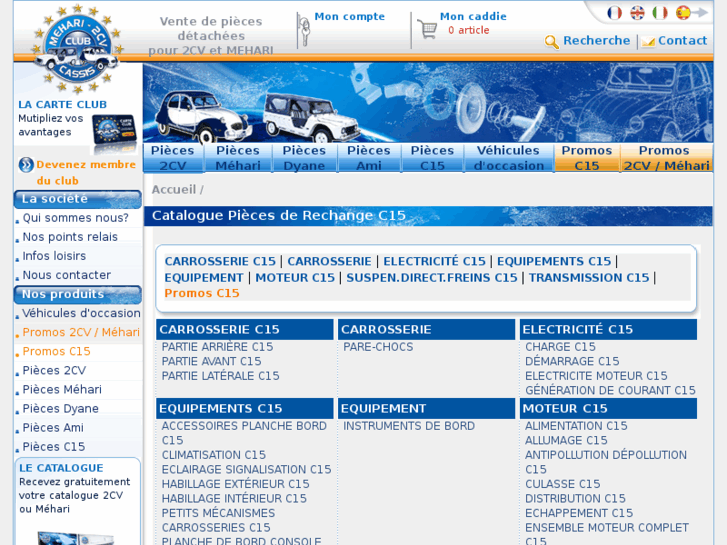727x545 pixels.
Task: Open DÉMARRAGE C15 subcategory
Action: pos(572,361)
